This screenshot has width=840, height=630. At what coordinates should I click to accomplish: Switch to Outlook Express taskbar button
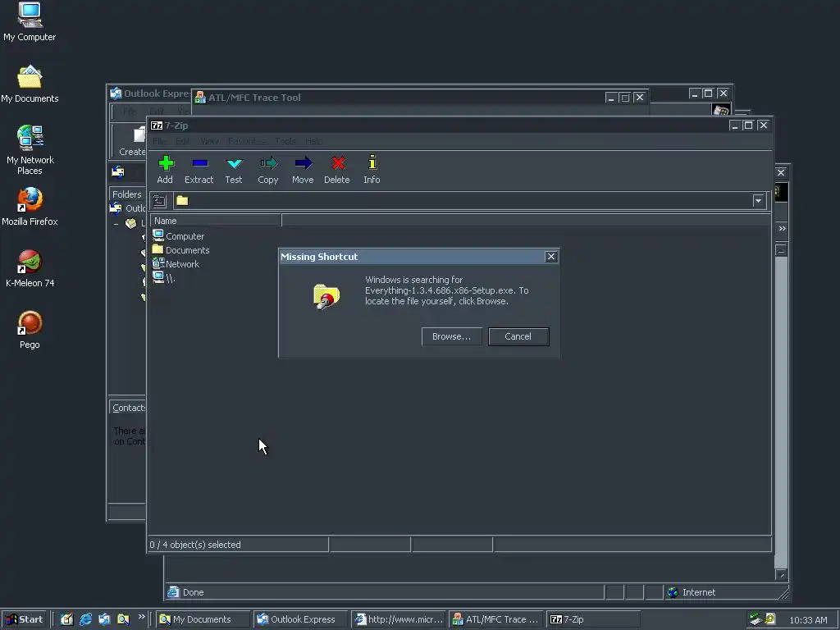[301, 619]
